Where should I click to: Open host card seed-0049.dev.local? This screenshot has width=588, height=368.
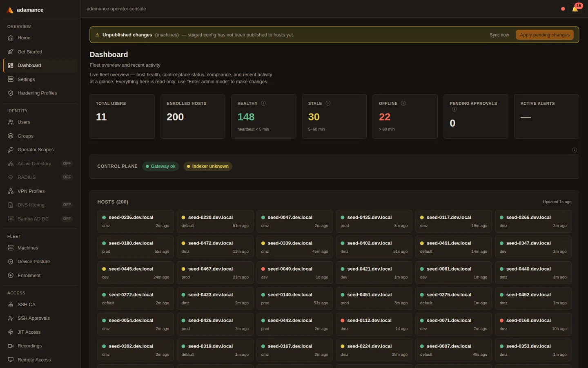[x=294, y=273]
